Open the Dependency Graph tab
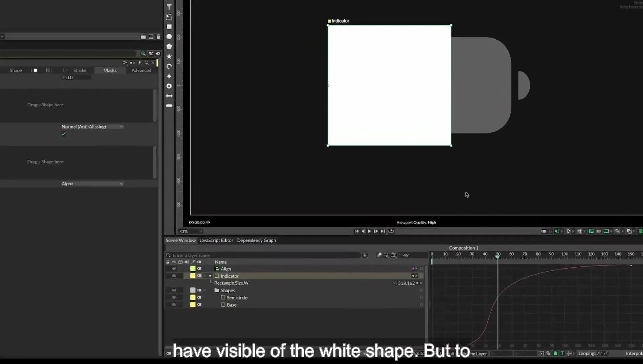This screenshot has height=364, width=643. [257, 240]
